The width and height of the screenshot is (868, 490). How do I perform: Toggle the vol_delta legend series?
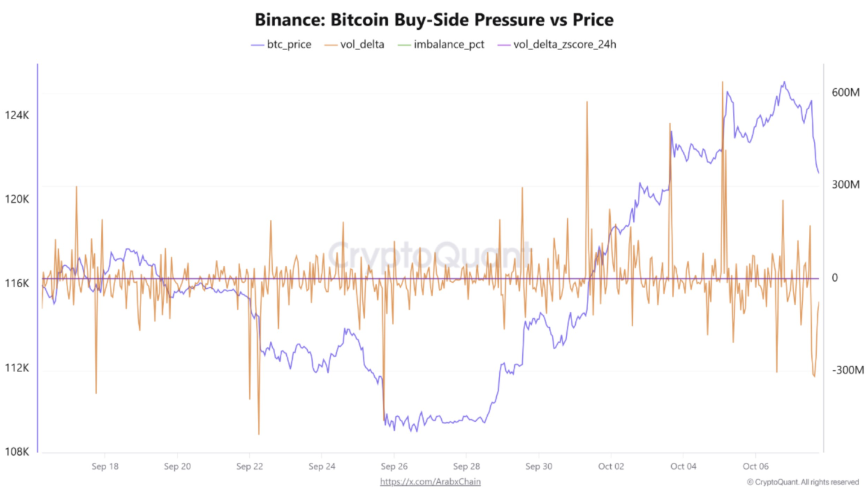pyautogui.click(x=362, y=45)
